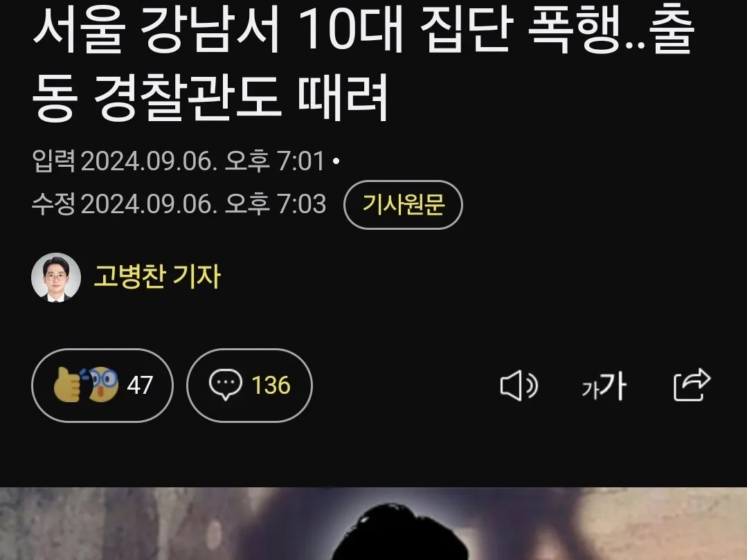Screen dimensions: 747x560
Task: View the 136 comments count
Action: pyautogui.click(x=271, y=386)
